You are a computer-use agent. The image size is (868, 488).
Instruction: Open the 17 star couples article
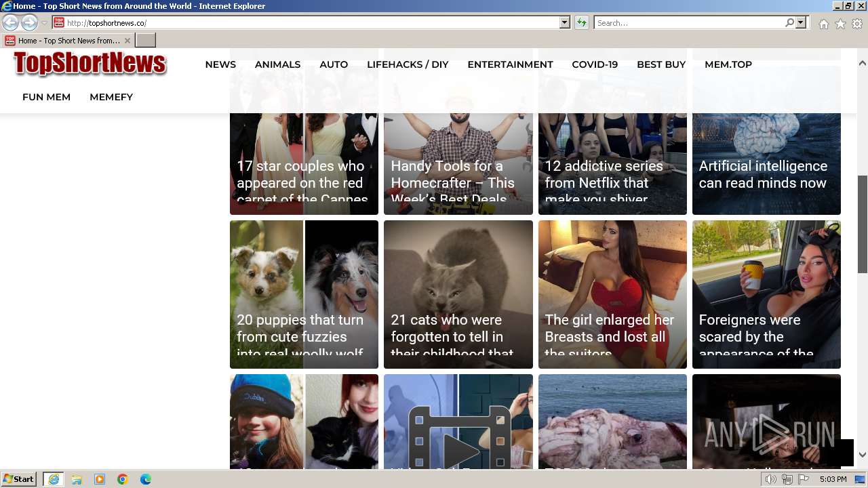pos(304,163)
